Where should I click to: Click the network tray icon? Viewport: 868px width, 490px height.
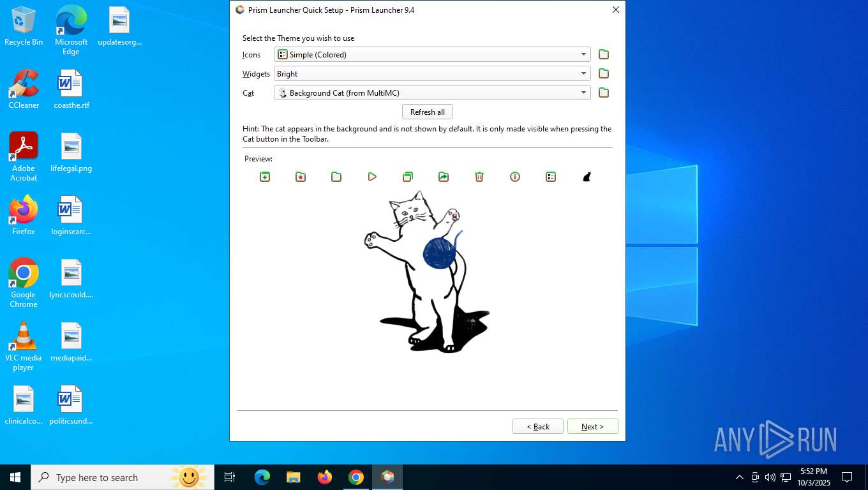[x=786, y=477]
